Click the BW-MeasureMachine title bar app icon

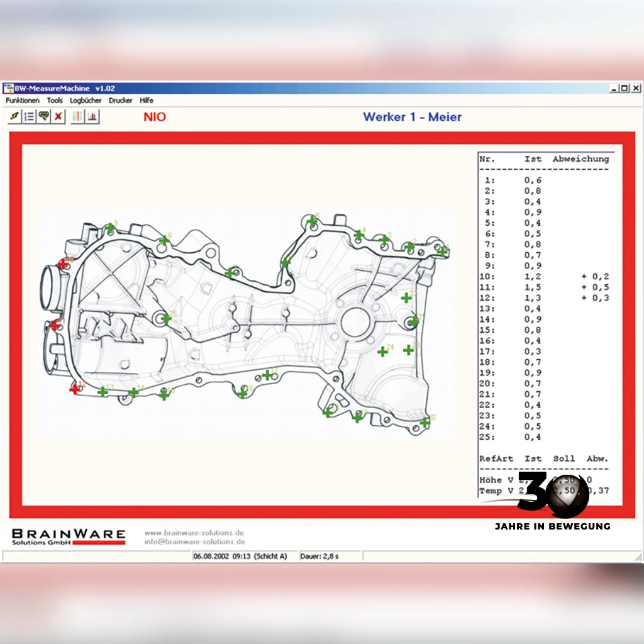click(x=8, y=88)
